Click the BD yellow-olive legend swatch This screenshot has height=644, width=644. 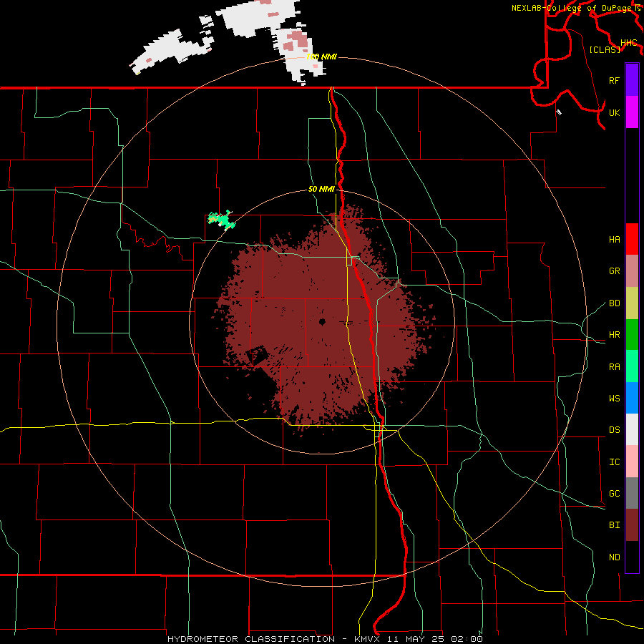pyautogui.click(x=632, y=303)
